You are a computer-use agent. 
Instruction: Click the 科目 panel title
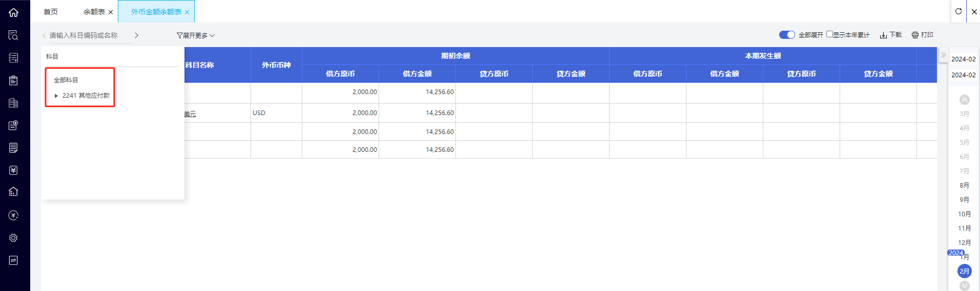tap(52, 56)
